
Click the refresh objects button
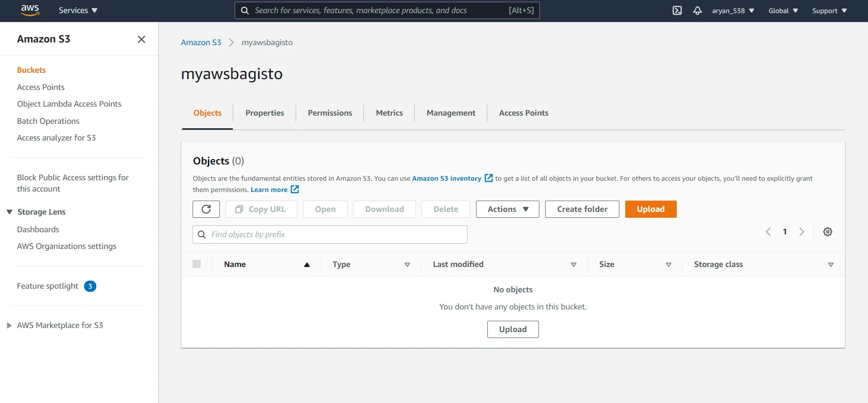tap(206, 209)
